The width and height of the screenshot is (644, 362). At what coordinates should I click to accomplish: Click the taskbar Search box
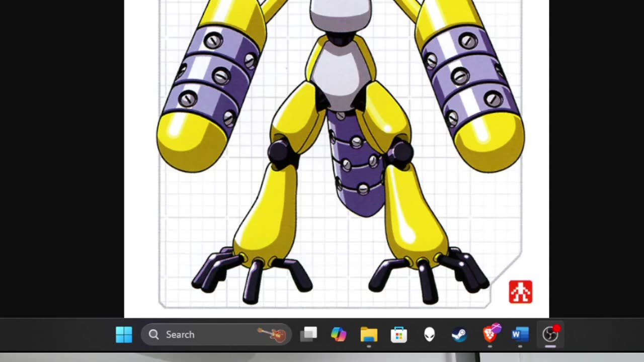tap(216, 334)
